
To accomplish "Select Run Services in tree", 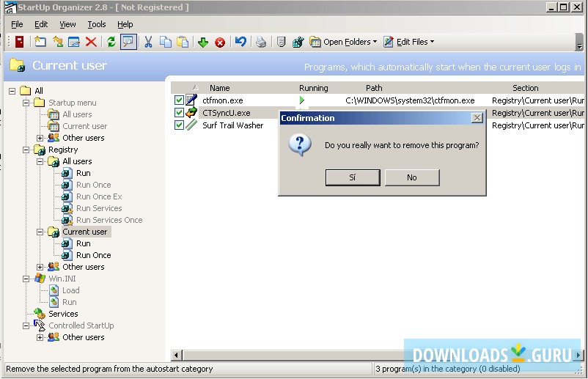I will tap(99, 208).
